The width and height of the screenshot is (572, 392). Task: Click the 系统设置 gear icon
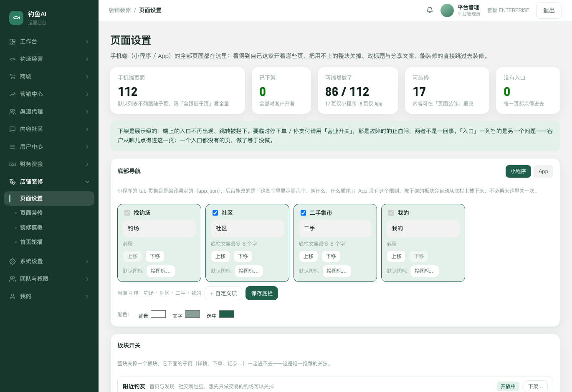(x=13, y=261)
